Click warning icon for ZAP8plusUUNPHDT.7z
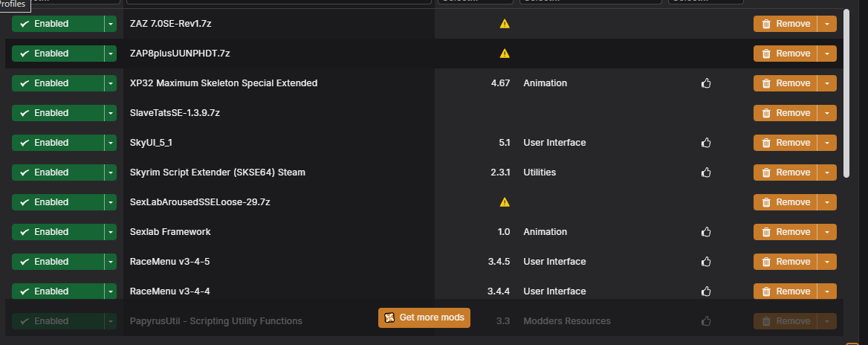Viewport: 868px width, 345px height. tap(505, 54)
